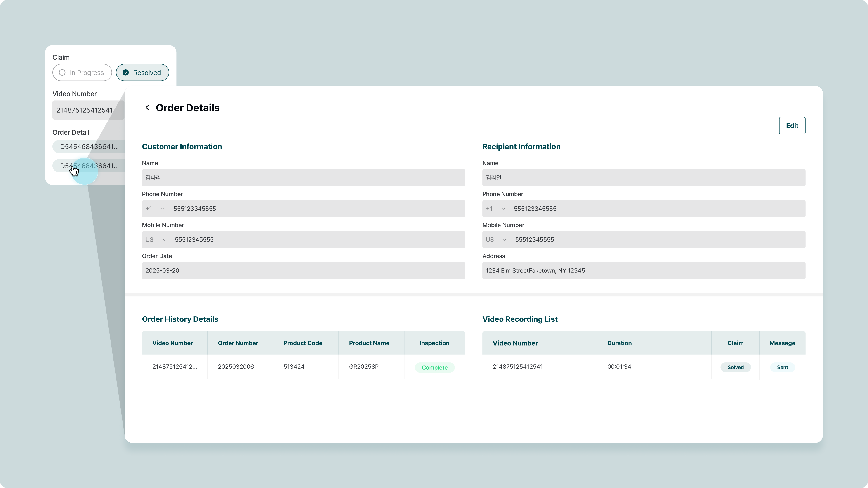Image resolution: width=868 pixels, height=488 pixels.
Task: Click the Order Date field
Action: pos(303,271)
